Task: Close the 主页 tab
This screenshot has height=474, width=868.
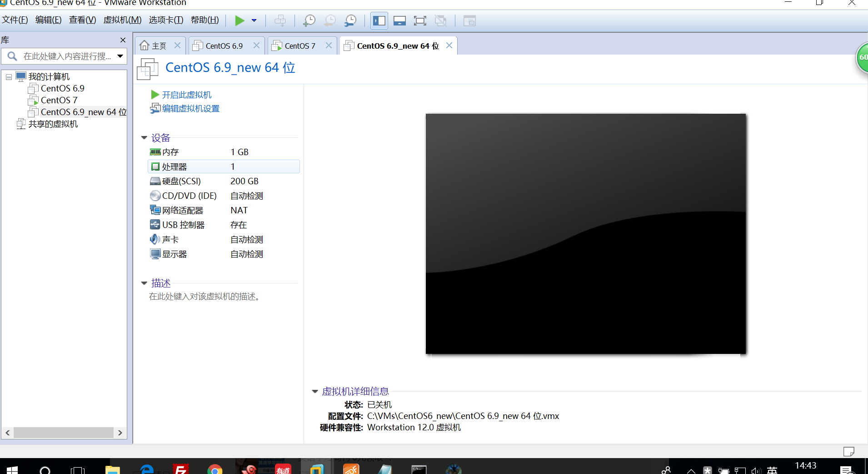Action: (177, 45)
